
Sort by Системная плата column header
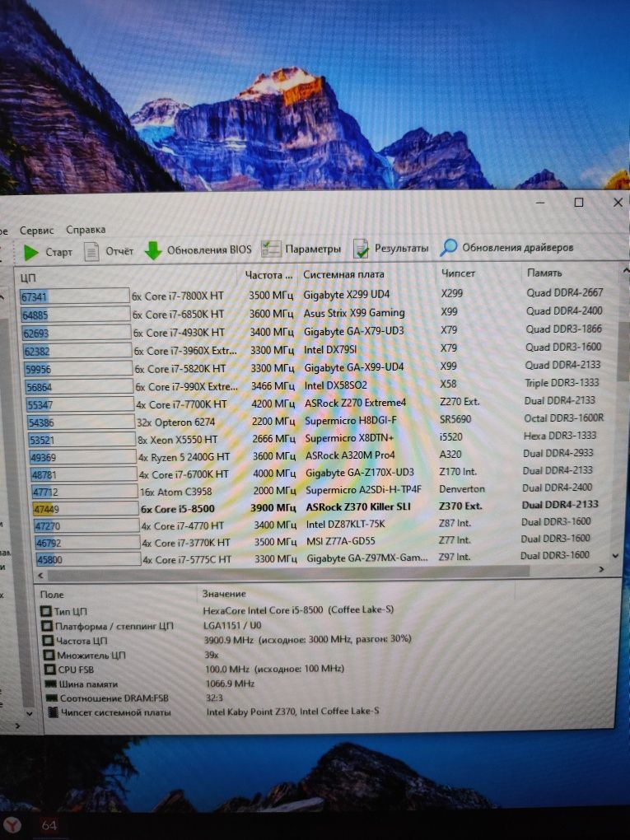point(343,273)
